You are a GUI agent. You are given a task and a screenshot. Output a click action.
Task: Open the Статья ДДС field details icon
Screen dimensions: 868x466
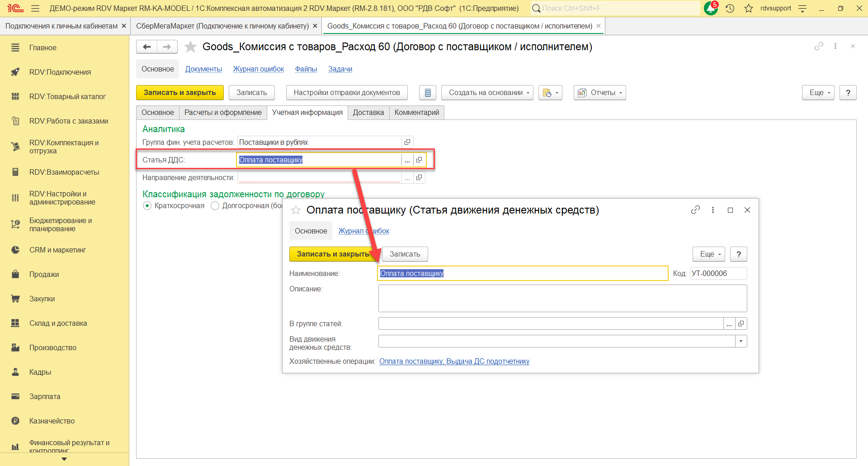(419, 160)
